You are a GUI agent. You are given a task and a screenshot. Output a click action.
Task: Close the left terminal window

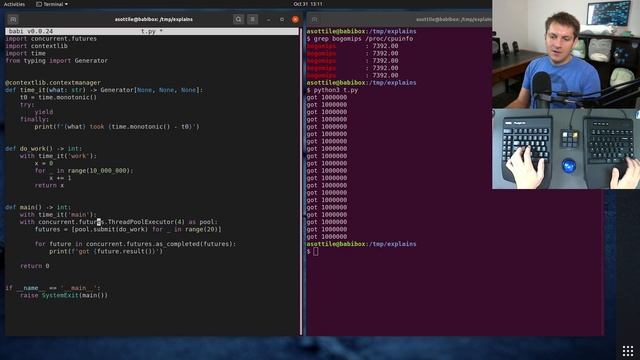[295, 19]
